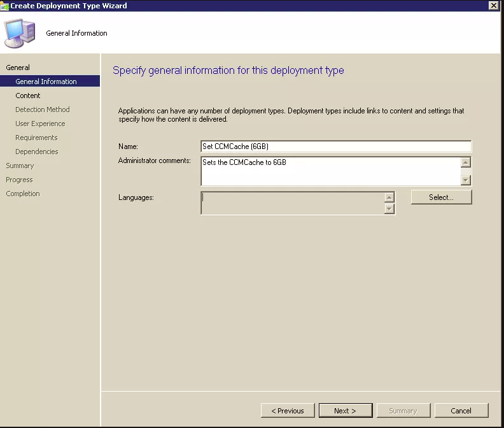Open the Dependencies step

coord(37,152)
